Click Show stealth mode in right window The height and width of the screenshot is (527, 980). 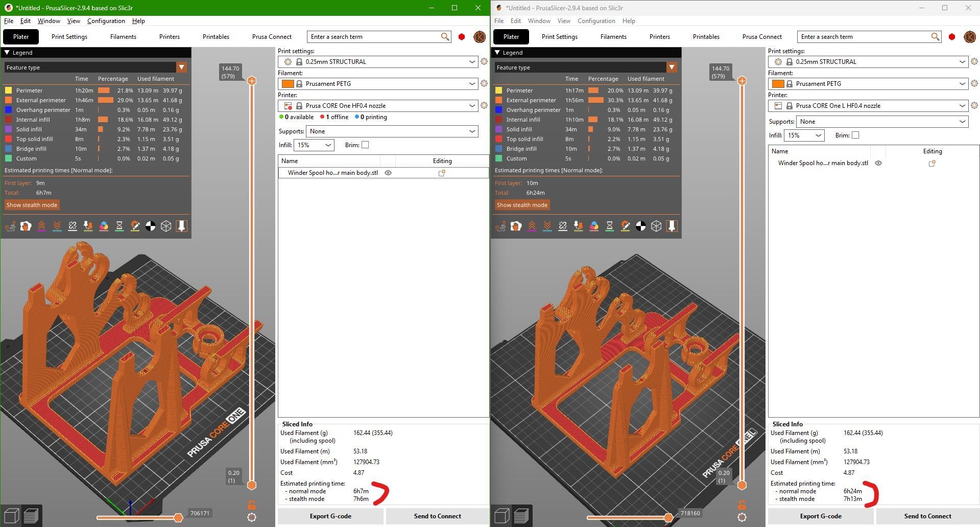[x=522, y=205]
